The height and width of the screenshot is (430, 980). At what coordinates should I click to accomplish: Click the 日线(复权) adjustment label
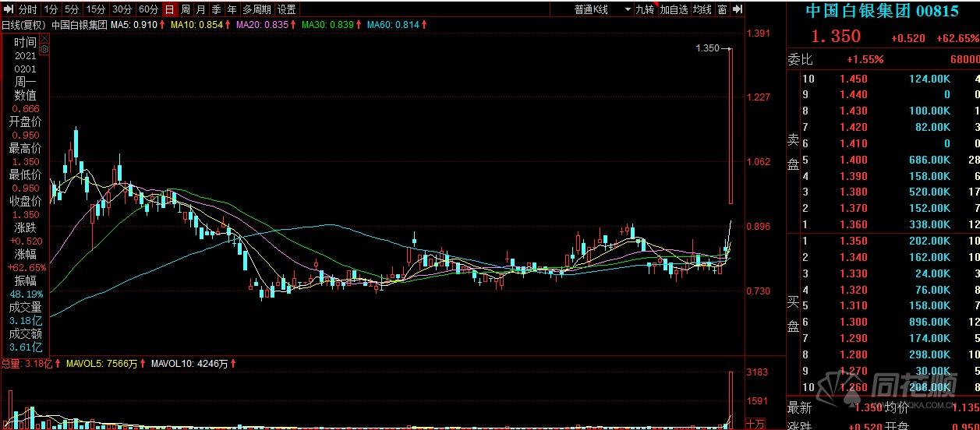pyautogui.click(x=23, y=24)
